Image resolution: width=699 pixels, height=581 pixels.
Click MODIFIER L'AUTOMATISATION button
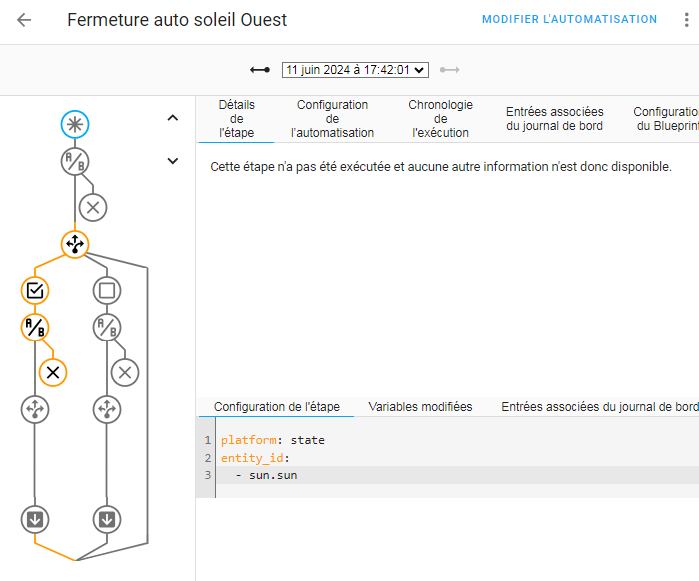[569, 20]
